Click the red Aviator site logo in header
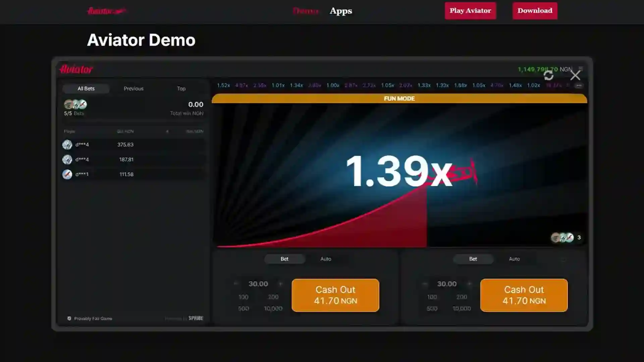Viewport: 644px width, 362px height. tap(107, 11)
